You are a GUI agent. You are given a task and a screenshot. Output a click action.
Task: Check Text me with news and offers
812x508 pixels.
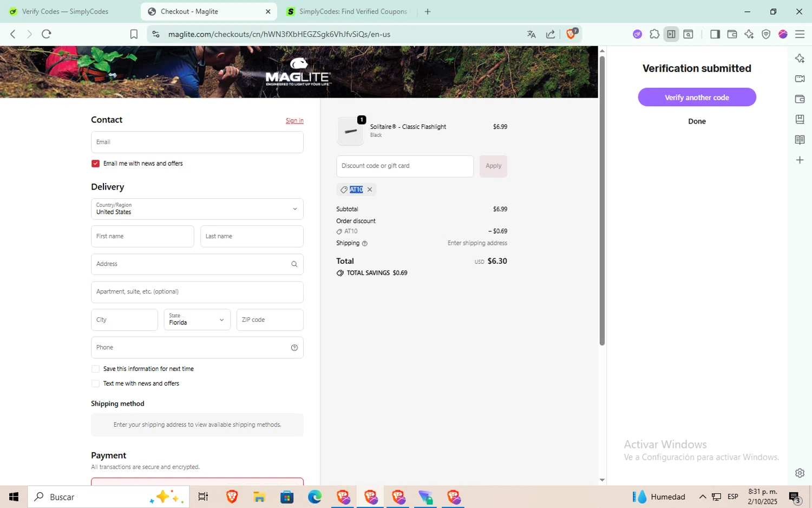95,383
